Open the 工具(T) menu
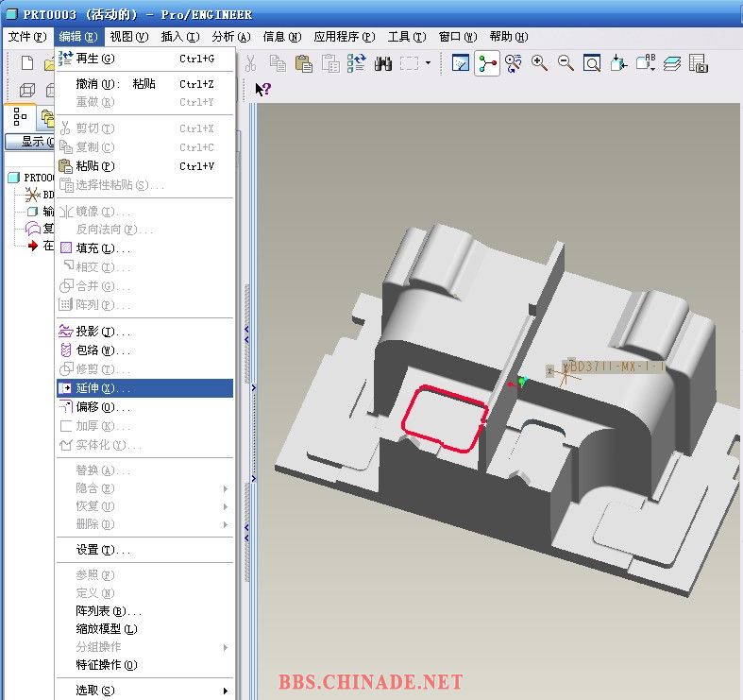Screen dimensions: 743x700 (x=407, y=37)
